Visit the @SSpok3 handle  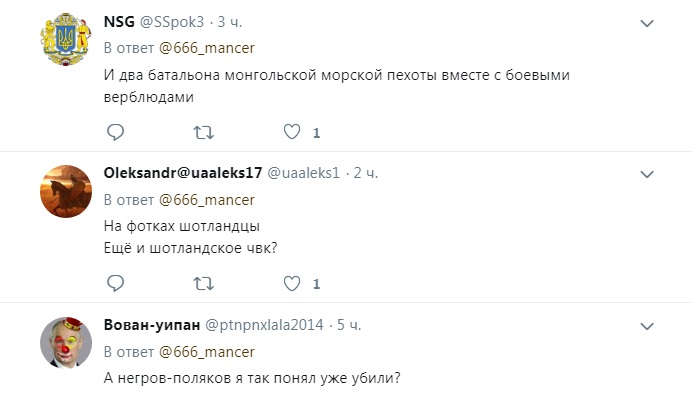pyautogui.click(x=172, y=22)
